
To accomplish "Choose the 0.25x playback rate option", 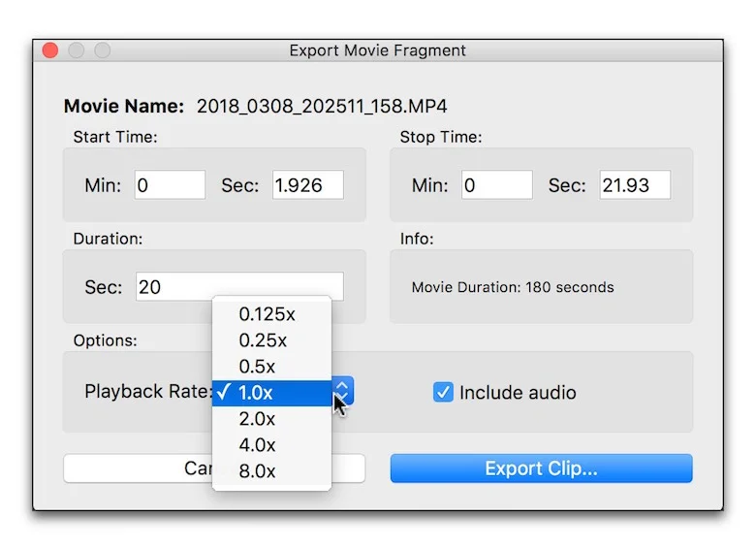I will [x=271, y=340].
